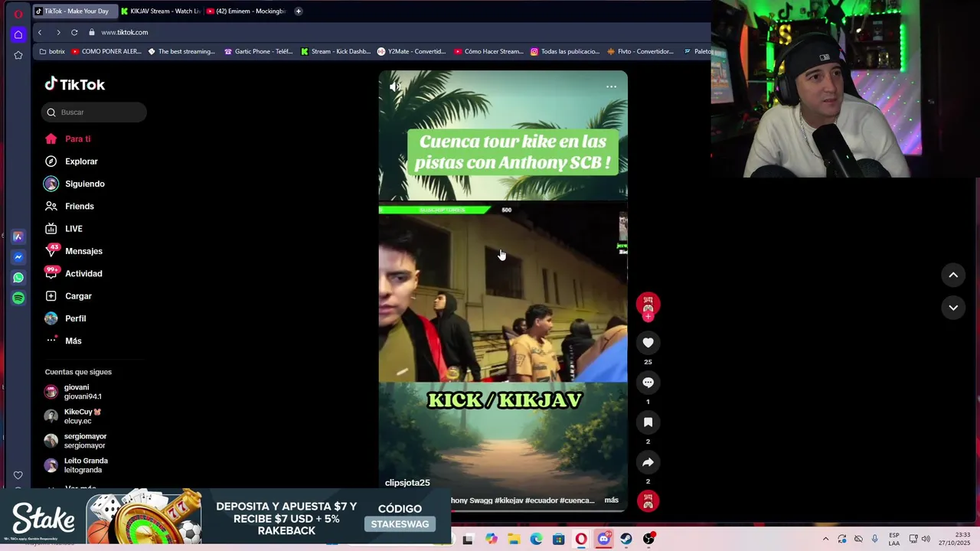Open Gartic Phone bookmark
The image size is (980, 551).
[x=259, y=51]
